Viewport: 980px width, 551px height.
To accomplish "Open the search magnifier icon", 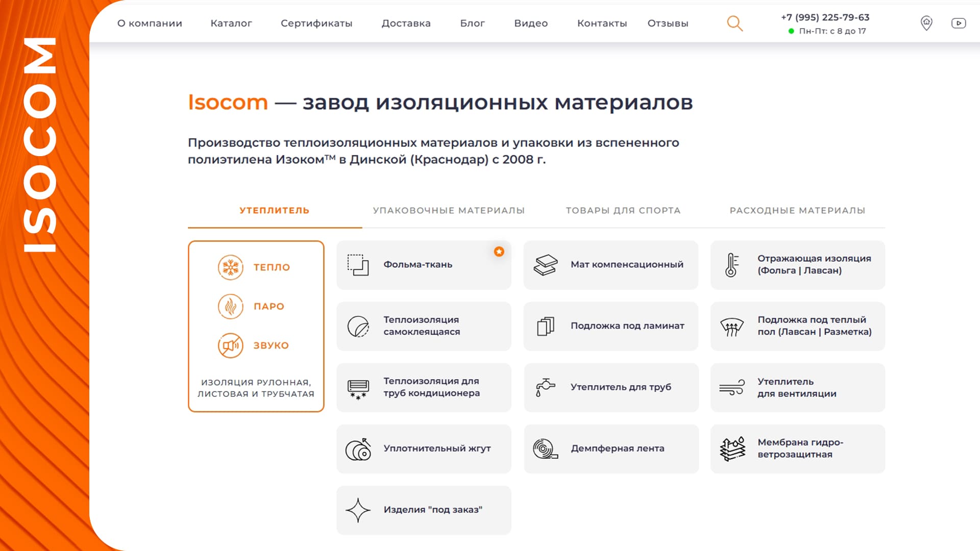I will 735,23.
